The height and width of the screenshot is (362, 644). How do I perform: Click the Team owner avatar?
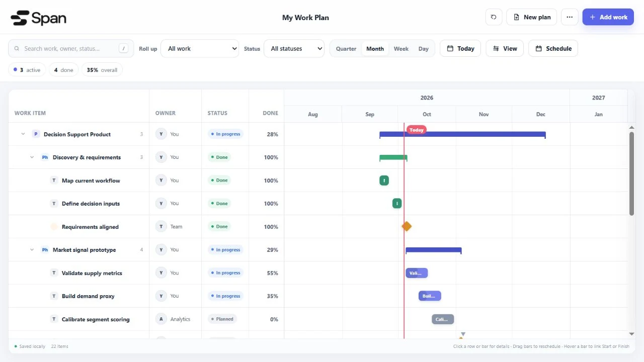[161, 227]
